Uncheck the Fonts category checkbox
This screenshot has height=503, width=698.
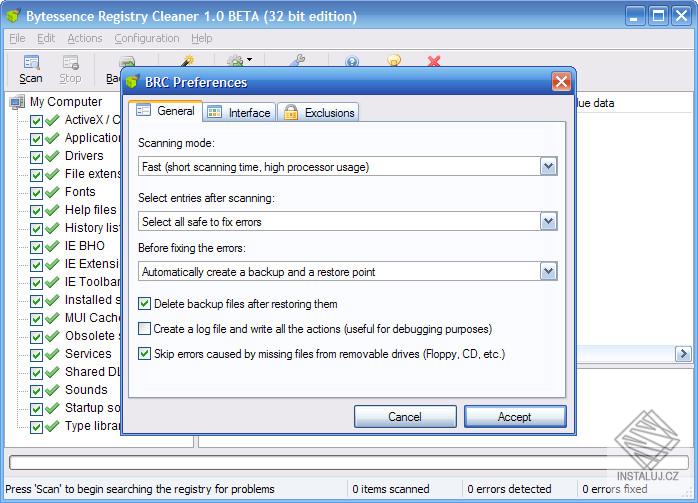[x=36, y=193]
